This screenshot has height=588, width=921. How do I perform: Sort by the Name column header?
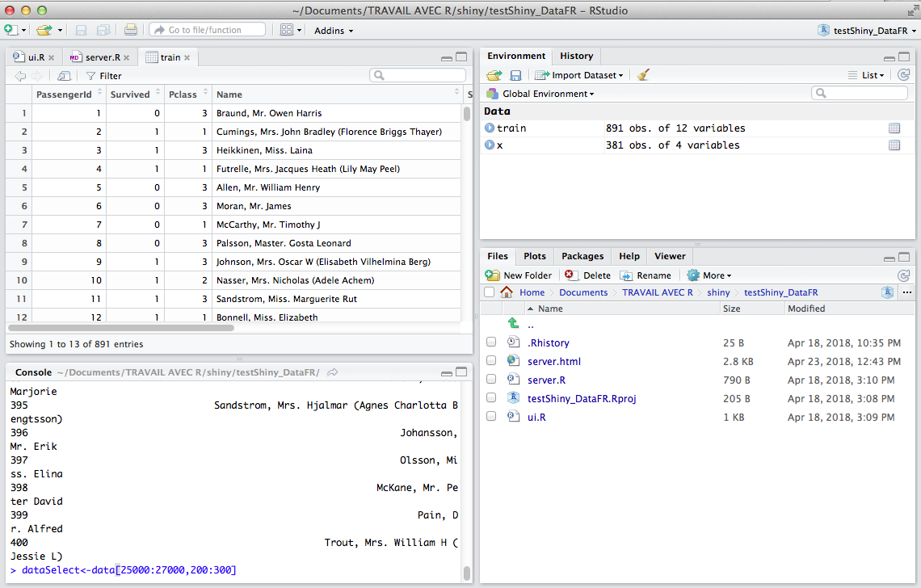(337, 94)
